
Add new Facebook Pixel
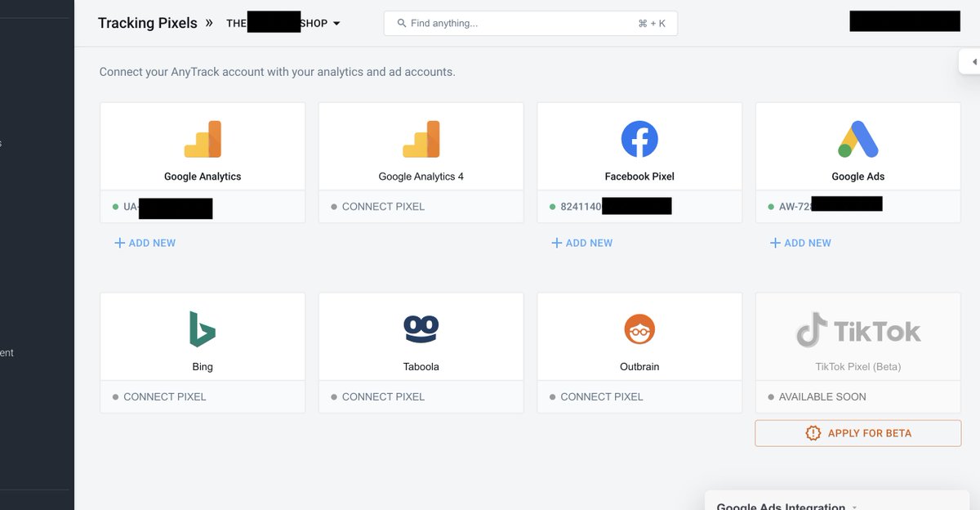[581, 243]
